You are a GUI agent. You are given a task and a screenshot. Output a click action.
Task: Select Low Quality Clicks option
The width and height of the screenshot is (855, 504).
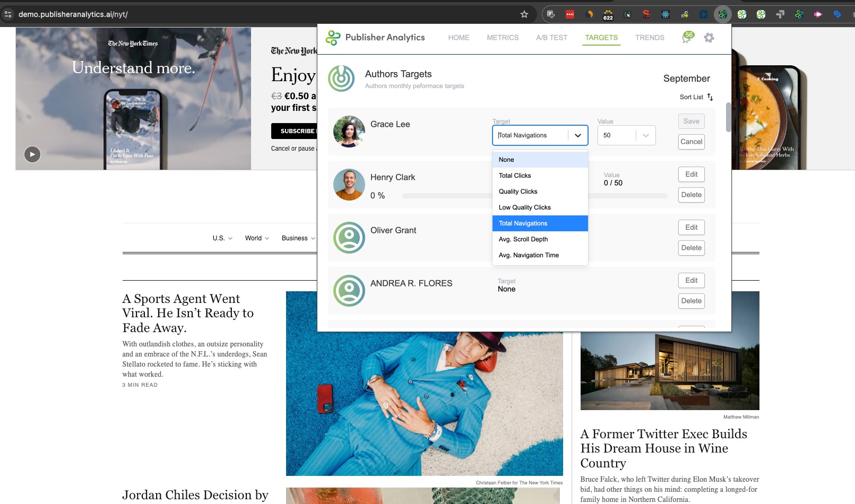coord(540,207)
